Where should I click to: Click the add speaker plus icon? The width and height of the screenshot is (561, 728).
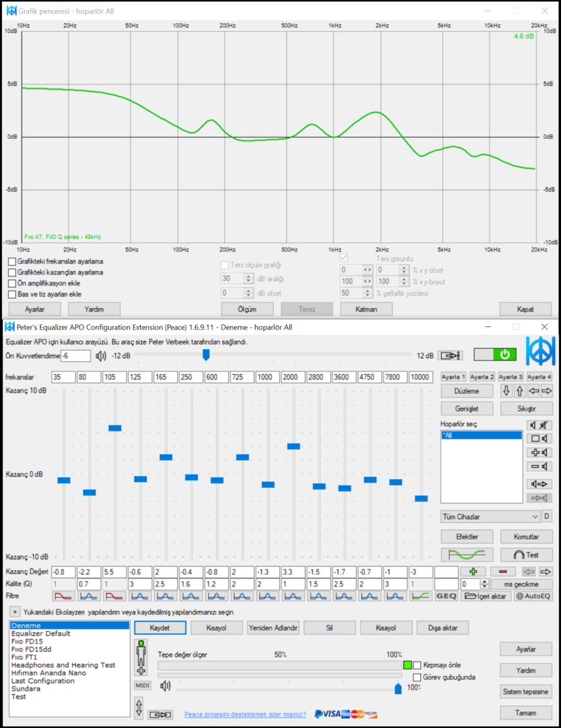539,452
